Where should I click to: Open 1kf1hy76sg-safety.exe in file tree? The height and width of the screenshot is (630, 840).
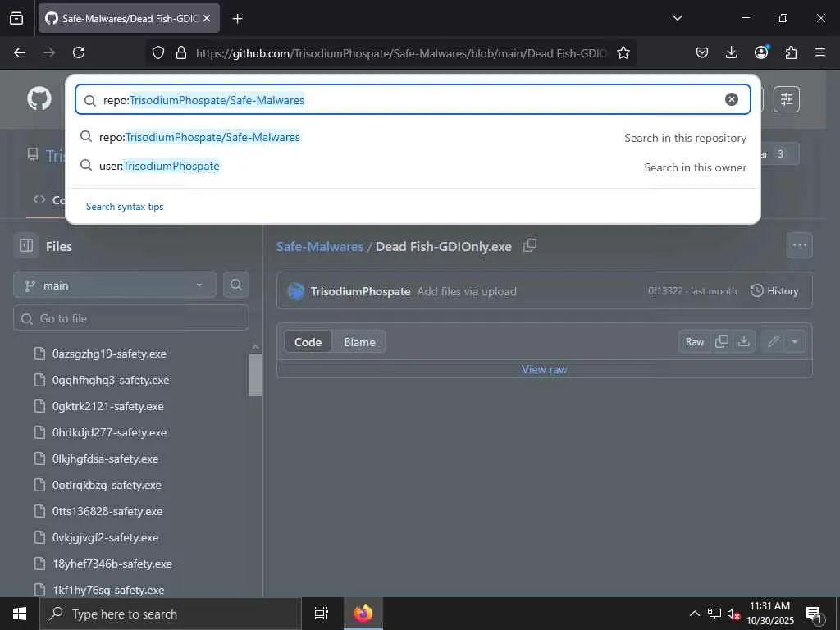pyautogui.click(x=108, y=590)
